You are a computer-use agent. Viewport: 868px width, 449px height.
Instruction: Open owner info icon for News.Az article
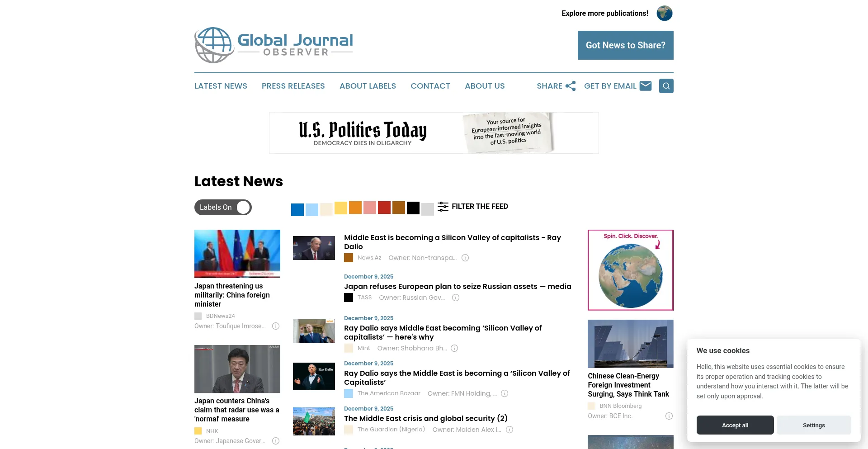tap(465, 258)
